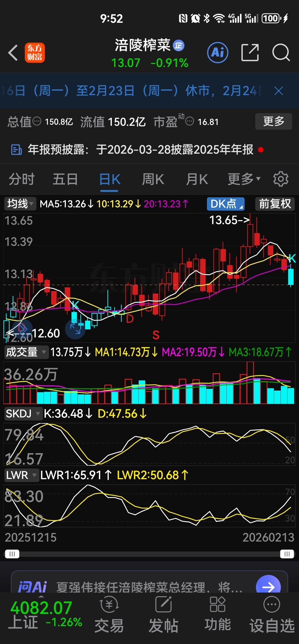Screen dimensions: 299x644
Task: Share the stock page
Action: (x=250, y=53)
